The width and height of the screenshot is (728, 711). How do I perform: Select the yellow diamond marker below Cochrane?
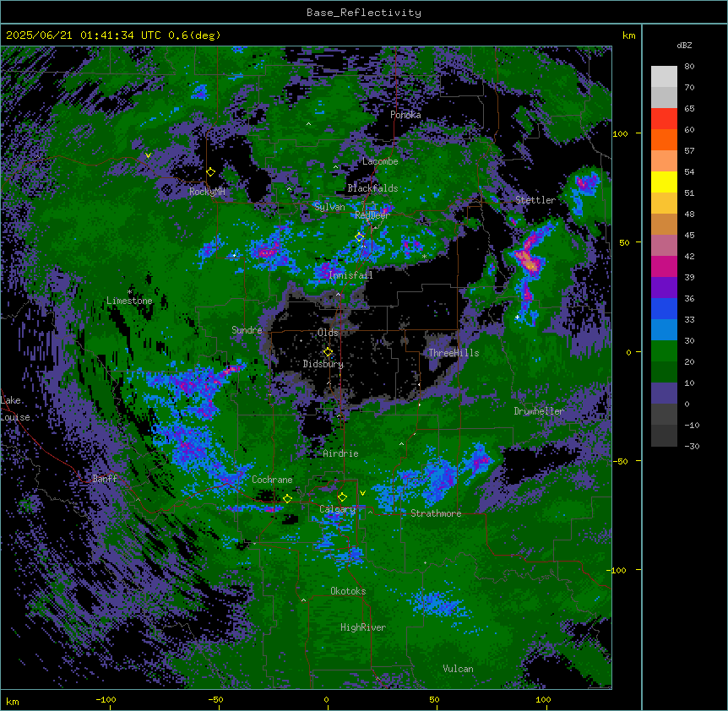[x=288, y=499]
